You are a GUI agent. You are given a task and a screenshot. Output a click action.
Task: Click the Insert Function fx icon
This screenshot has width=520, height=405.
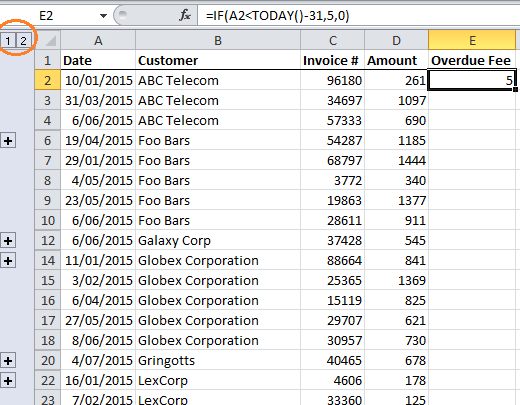click(185, 15)
